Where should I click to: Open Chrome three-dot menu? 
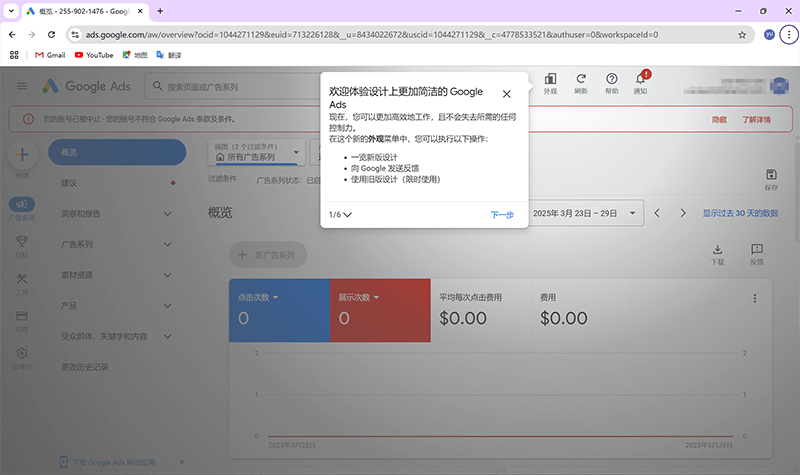(x=789, y=35)
